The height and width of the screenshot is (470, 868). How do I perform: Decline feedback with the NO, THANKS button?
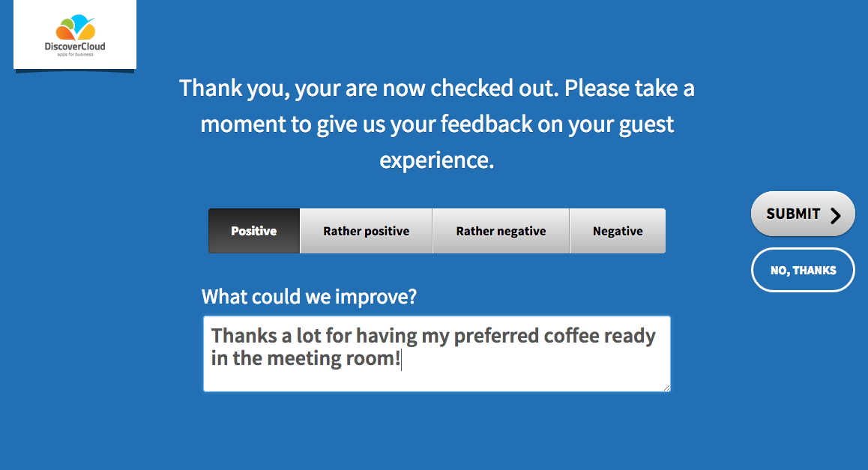pyautogui.click(x=803, y=270)
